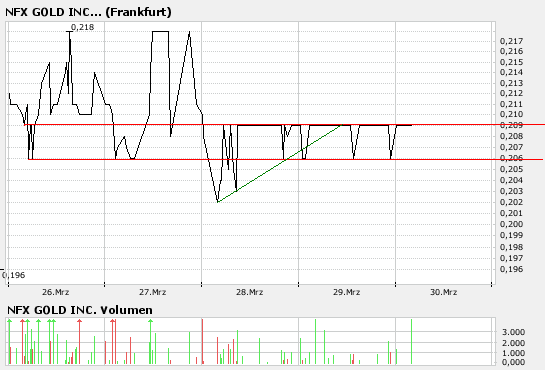545x384 pixels.
Task: Click the 0,211 price axis value
Action: tap(511, 104)
